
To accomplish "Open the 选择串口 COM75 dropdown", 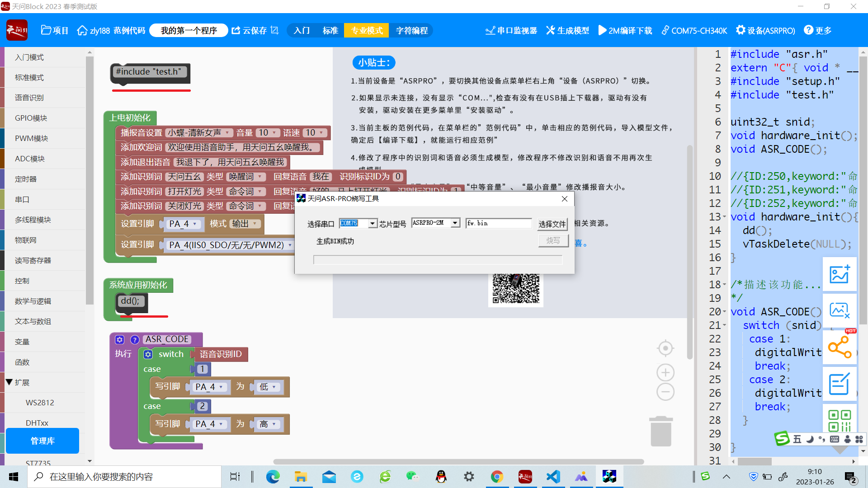I will click(x=372, y=224).
